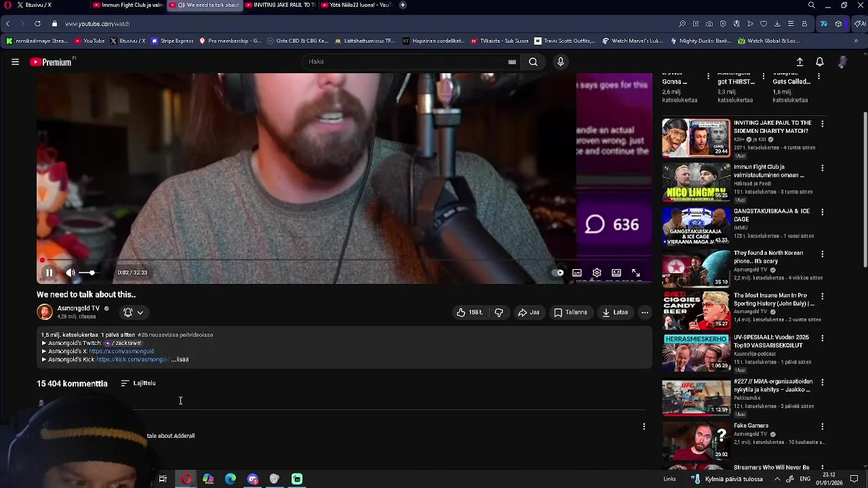Start voice search with microphone
Screen dimensions: 868x488
click(x=560, y=62)
